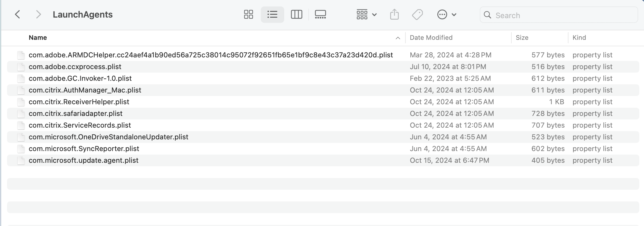Select com.adobe.ccxprocess.plist file icon
Image resolution: width=644 pixels, height=226 pixels.
(x=21, y=67)
